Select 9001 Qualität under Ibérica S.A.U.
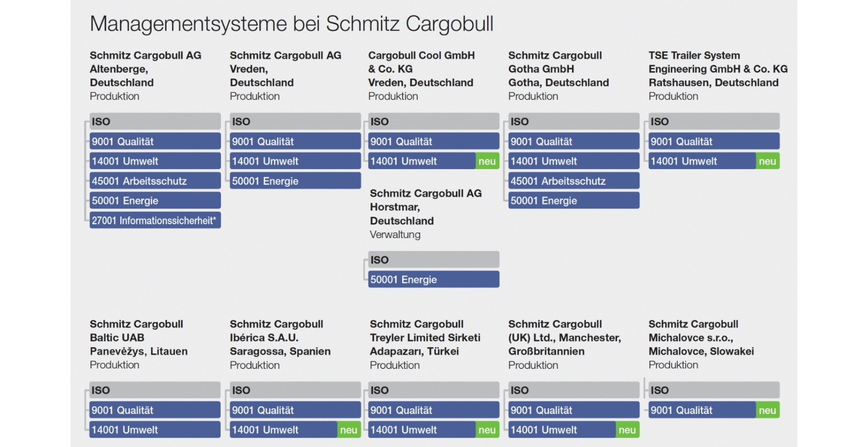The width and height of the screenshot is (868, 447). click(x=295, y=410)
